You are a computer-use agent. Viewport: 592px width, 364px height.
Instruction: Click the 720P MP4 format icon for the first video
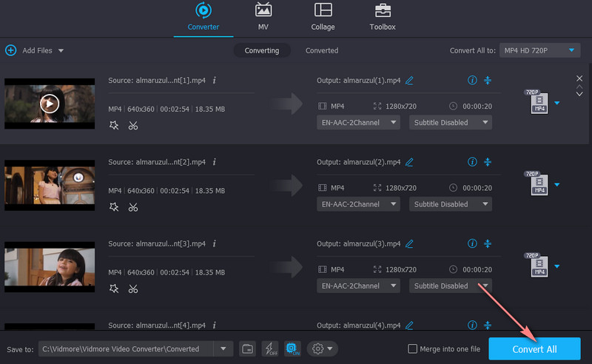tap(539, 103)
